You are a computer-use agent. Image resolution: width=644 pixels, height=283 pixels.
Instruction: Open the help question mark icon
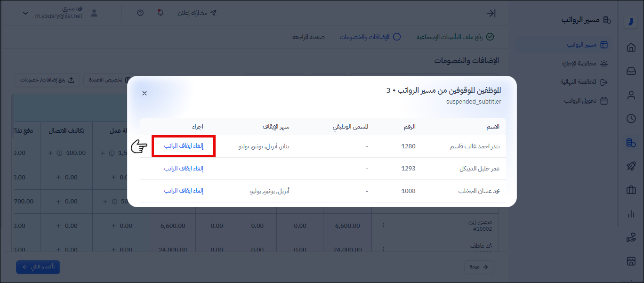140,13
